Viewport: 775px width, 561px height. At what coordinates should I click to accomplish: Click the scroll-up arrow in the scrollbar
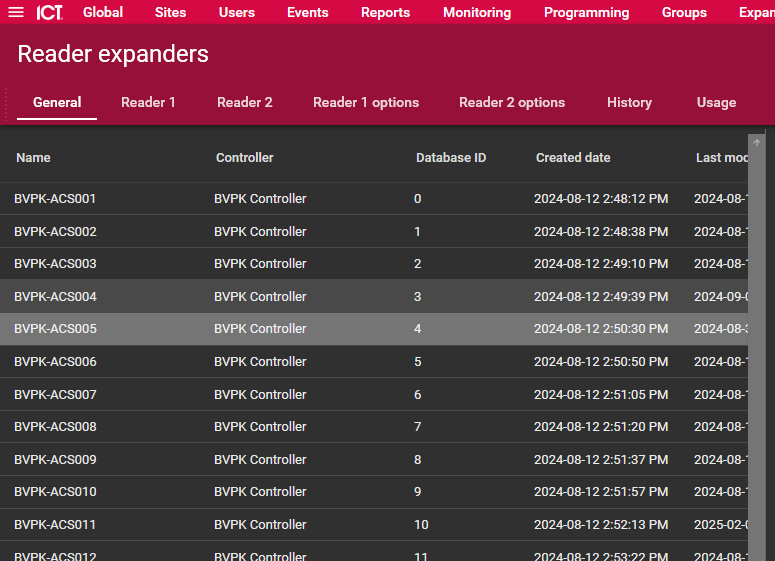[x=757, y=143]
